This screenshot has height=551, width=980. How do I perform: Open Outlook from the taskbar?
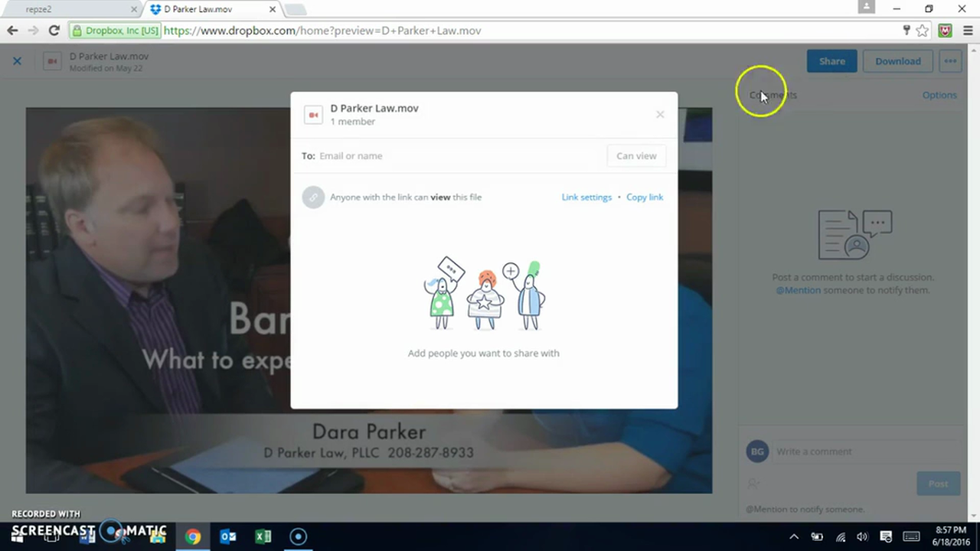click(x=227, y=536)
